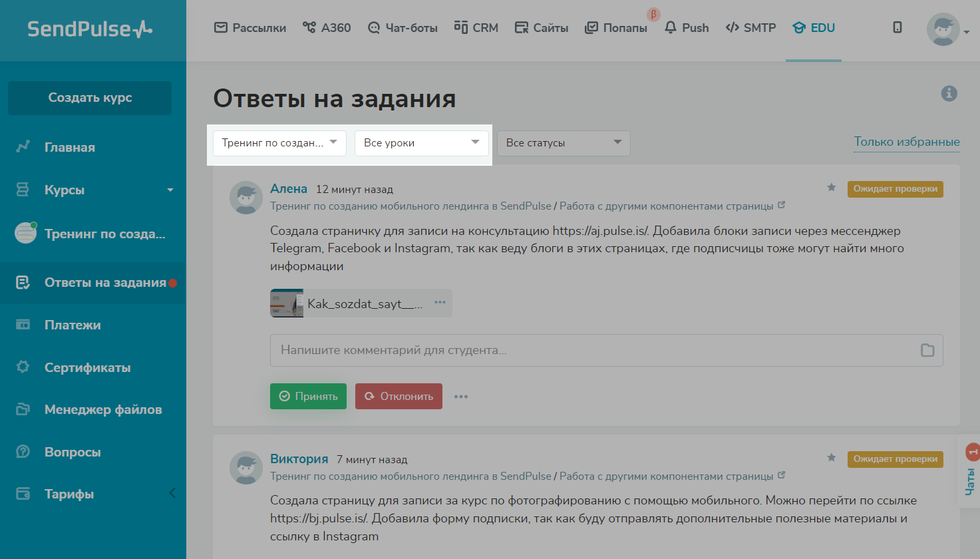Open lesson link icon in Алена's answer
980x559 pixels.
[781, 206]
